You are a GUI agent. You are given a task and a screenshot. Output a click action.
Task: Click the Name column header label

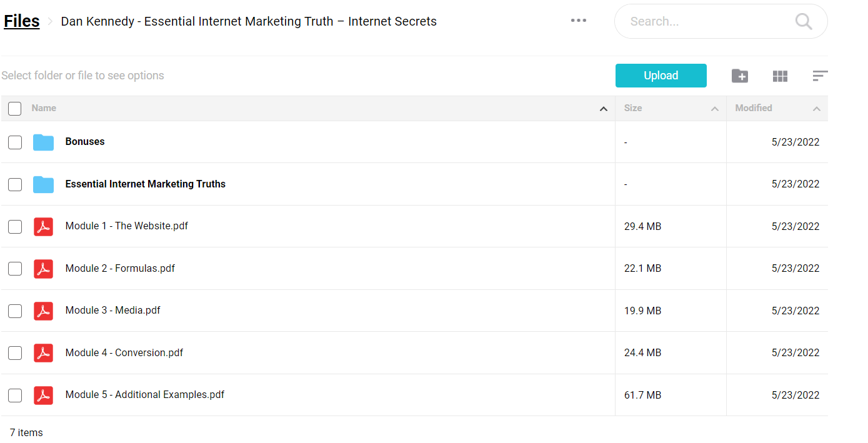[44, 108]
